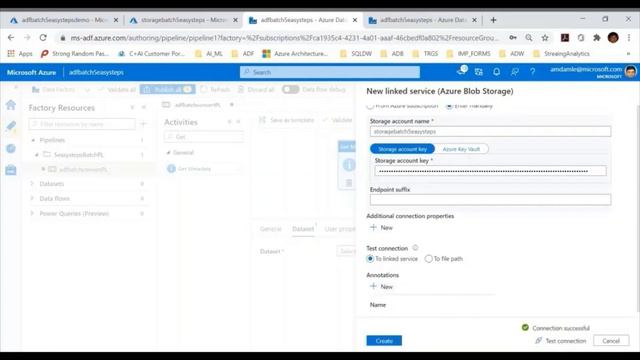The height and width of the screenshot is (360, 640).
Task: Open the Home icon in sidebar
Action: [x=11, y=105]
